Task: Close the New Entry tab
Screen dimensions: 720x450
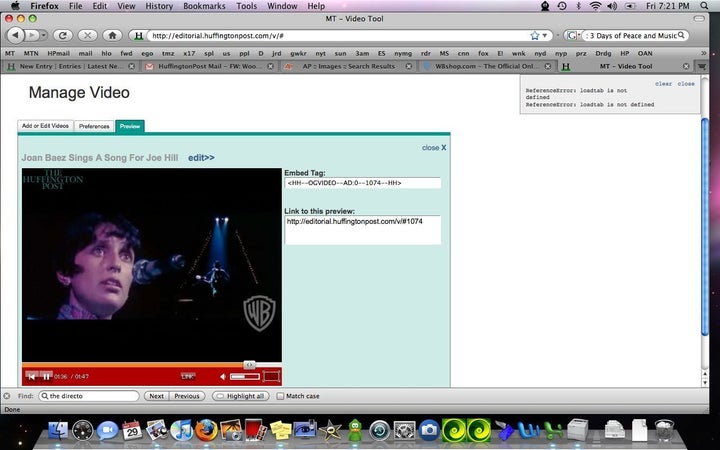Action: [x=131, y=66]
